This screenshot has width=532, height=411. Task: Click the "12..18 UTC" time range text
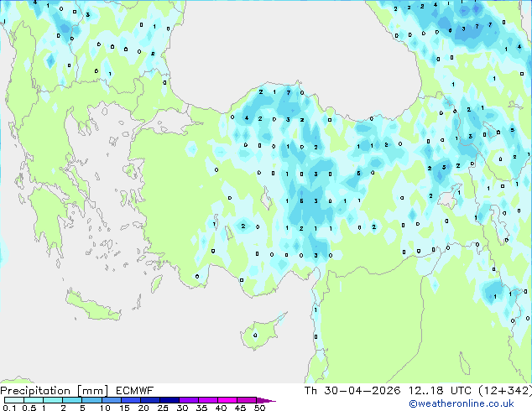440,391
